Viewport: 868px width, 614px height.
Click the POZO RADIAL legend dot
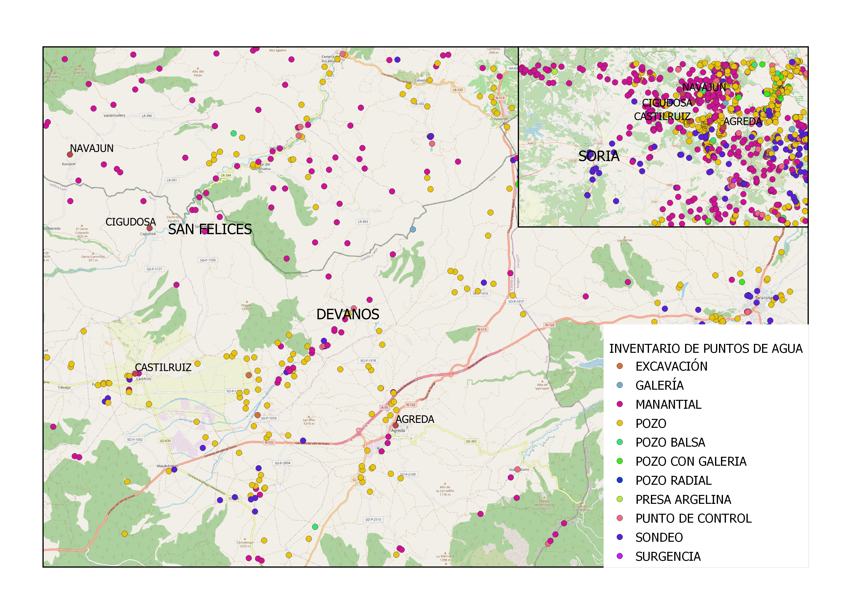[620, 480]
